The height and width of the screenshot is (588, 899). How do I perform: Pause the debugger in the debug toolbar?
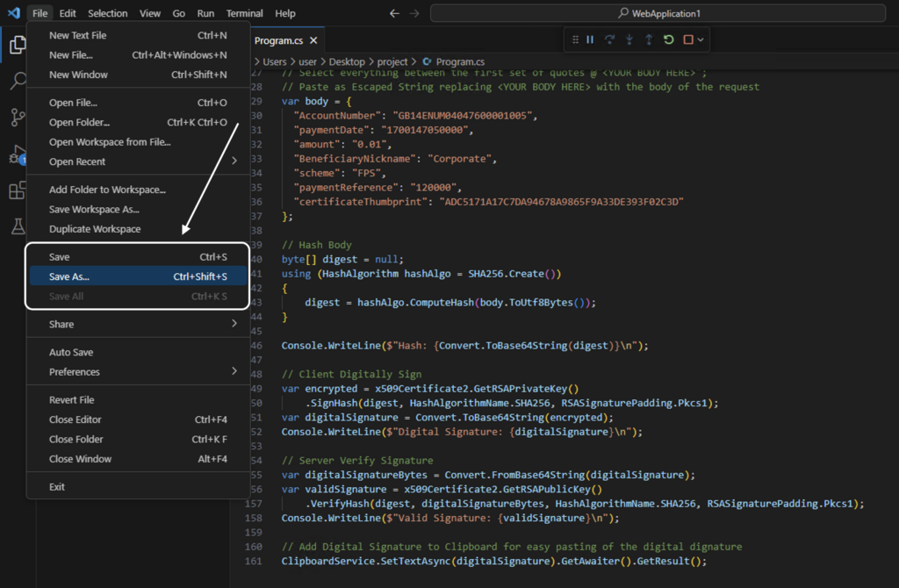click(x=590, y=39)
